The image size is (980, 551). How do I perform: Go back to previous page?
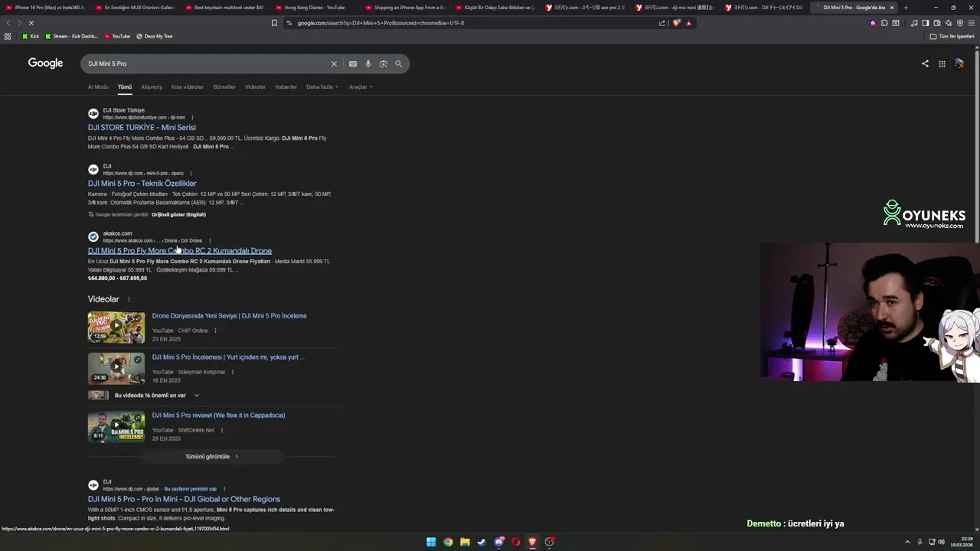(8, 23)
